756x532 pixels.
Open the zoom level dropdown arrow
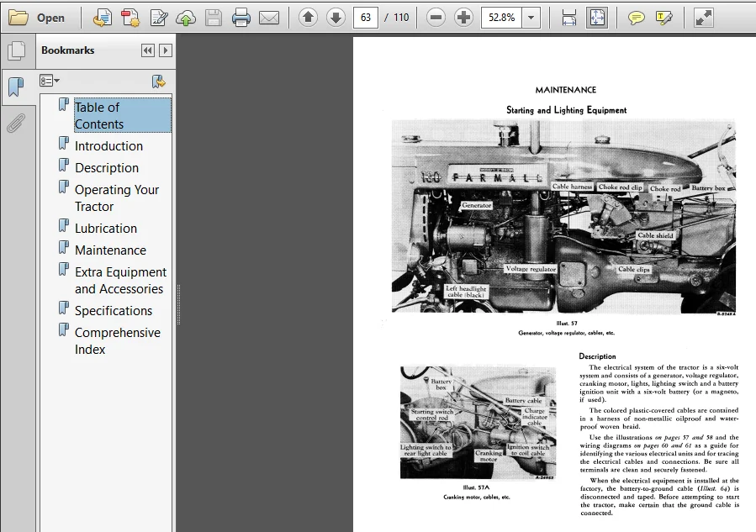point(531,18)
